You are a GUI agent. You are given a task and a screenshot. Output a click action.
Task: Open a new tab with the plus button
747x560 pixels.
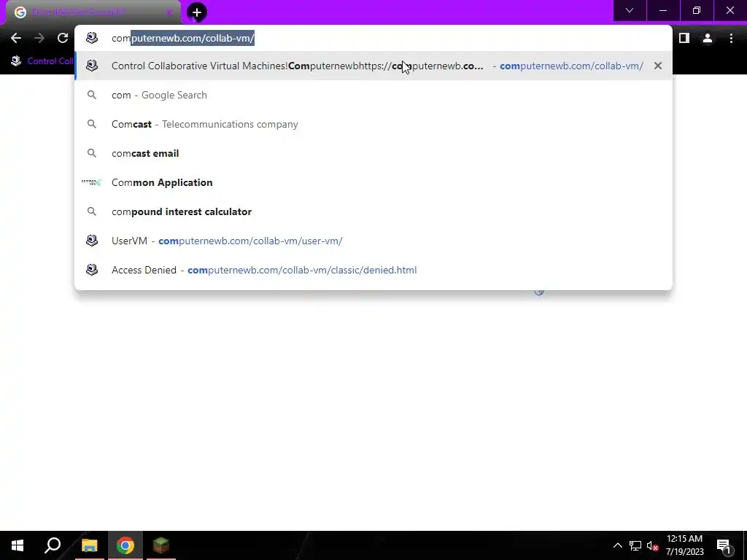(x=197, y=13)
